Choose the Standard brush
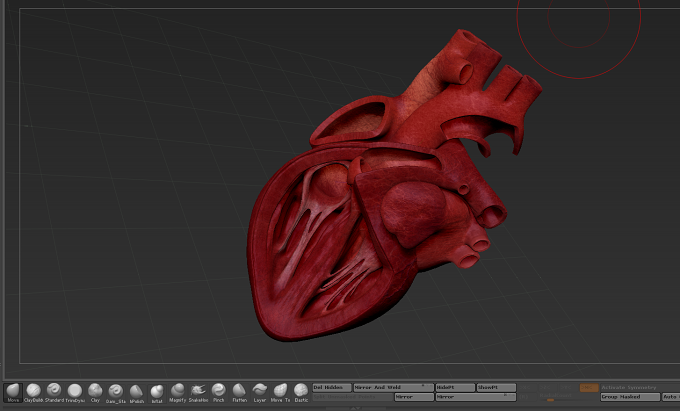 (x=54, y=393)
